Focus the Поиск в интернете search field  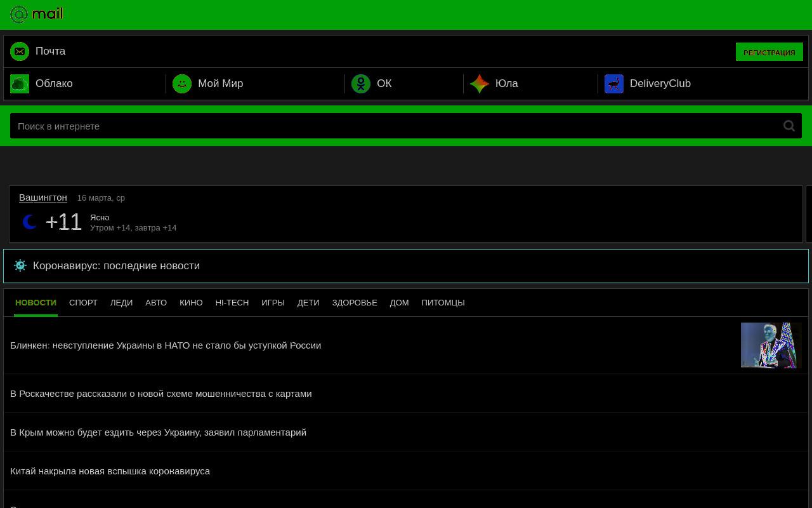[406, 126]
